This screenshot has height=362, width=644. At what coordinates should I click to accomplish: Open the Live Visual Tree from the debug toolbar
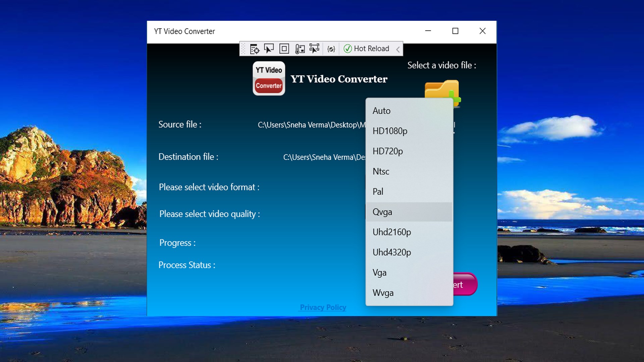tap(255, 49)
